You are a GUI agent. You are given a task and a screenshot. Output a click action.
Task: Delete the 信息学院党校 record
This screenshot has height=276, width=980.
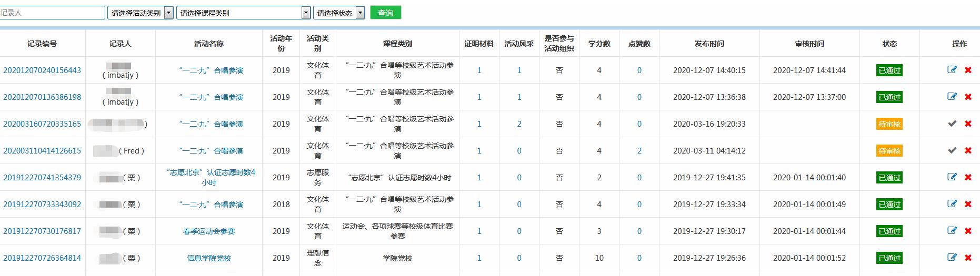click(968, 258)
